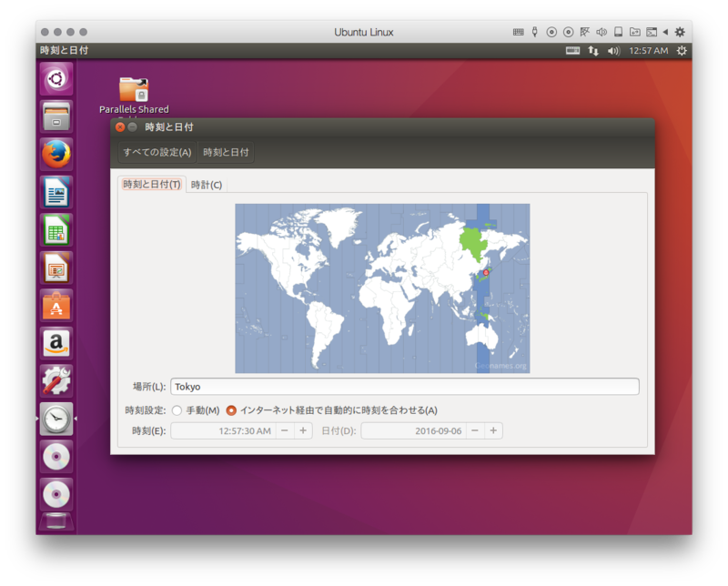Click すべての設定(A) all settings button
Image resolution: width=728 pixels, height=586 pixels.
157,152
